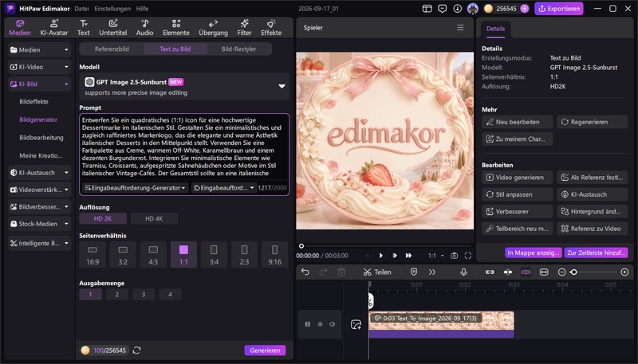
Task: Open the Hilfe menu
Action: tap(143, 9)
